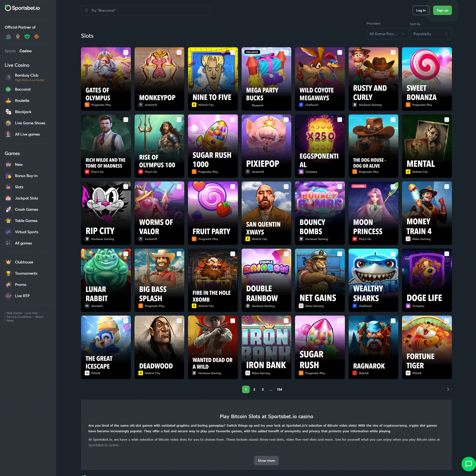
Task: Click the Log in button
Action: pos(421,10)
